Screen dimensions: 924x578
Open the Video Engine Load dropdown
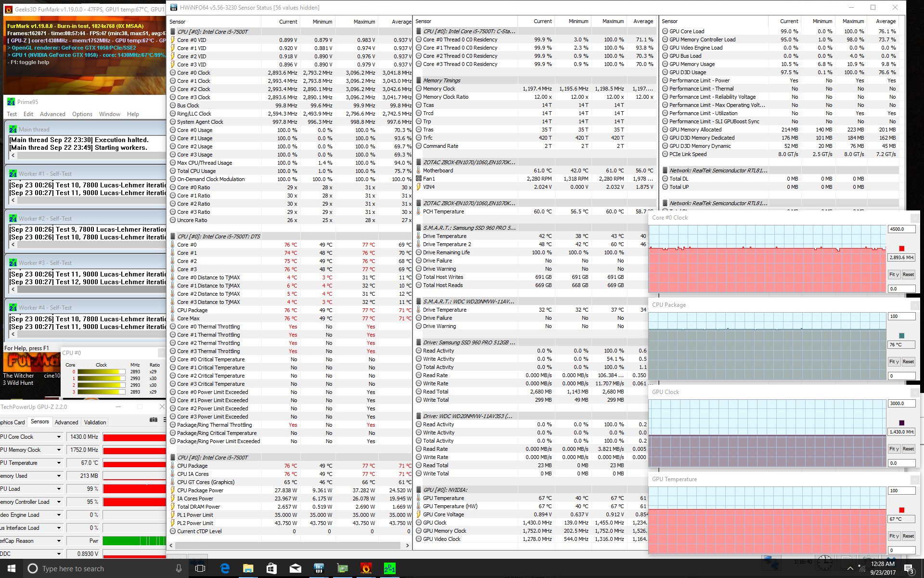tap(59, 515)
